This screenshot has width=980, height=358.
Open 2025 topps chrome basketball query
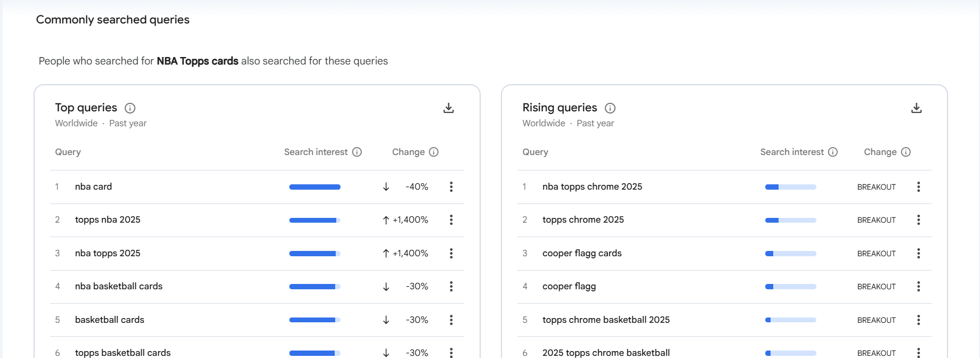[606, 352]
